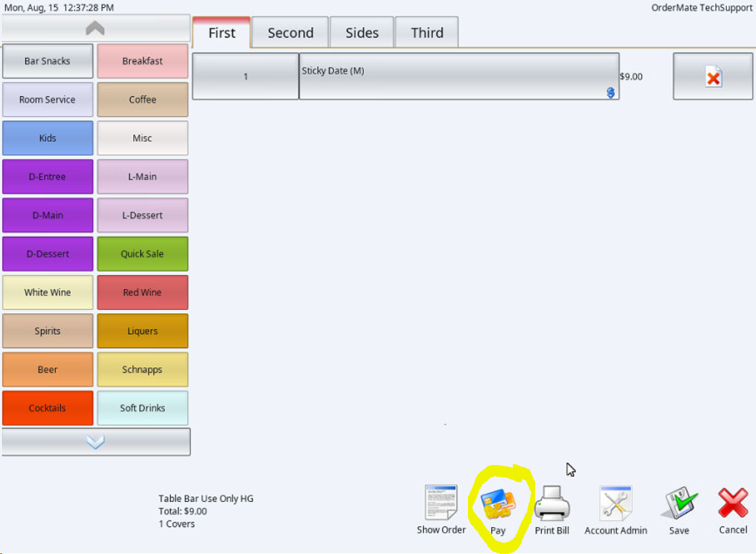Open the Soft Drinks category
Image resolution: width=756 pixels, height=554 pixels.
pyautogui.click(x=143, y=408)
